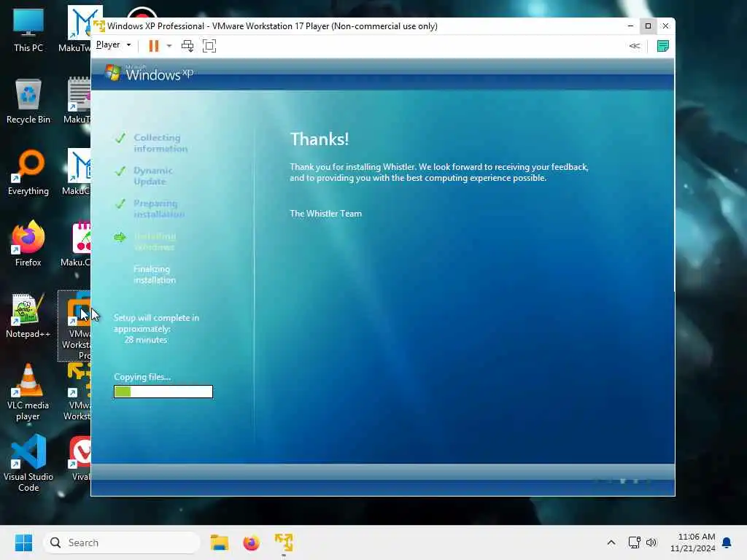Open clock showing 11:06 AM
Image resolution: width=747 pixels, height=560 pixels.
click(692, 542)
